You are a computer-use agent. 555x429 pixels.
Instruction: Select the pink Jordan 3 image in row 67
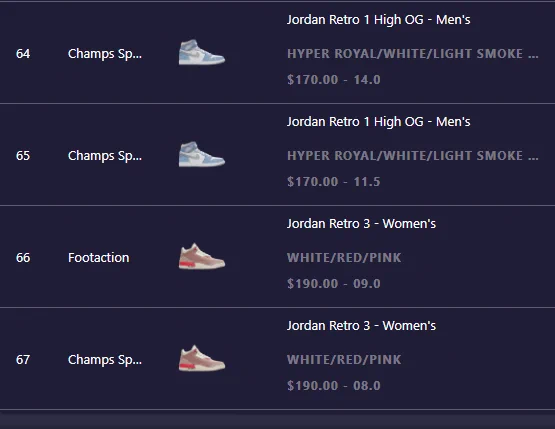(x=202, y=358)
